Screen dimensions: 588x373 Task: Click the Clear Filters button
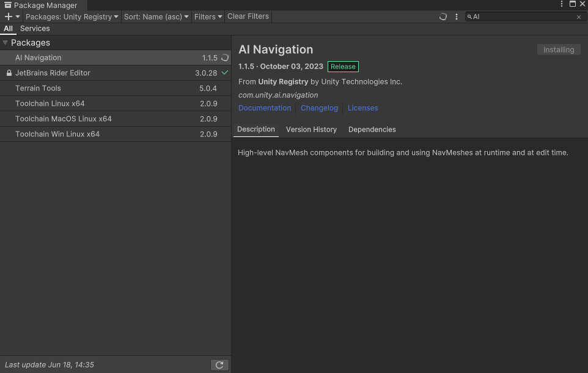click(x=248, y=17)
